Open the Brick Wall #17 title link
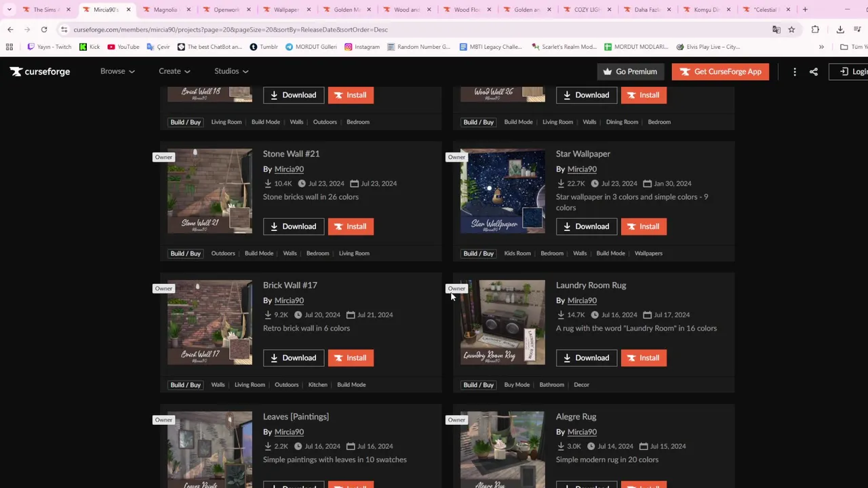This screenshot has width=868, height=488. pyautogui.click(x=290, y=285)
